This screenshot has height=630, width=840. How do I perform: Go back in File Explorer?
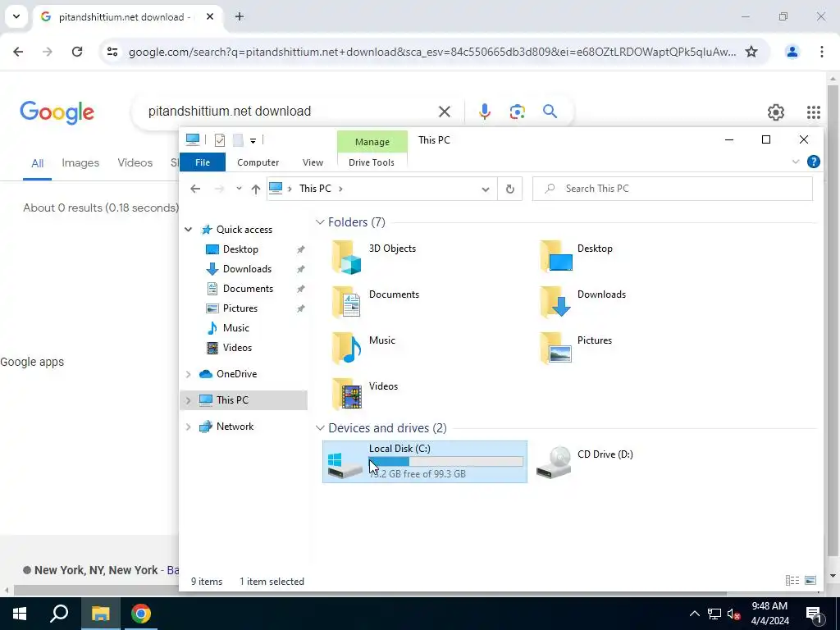pyautogui.click(x=195, y=189)
